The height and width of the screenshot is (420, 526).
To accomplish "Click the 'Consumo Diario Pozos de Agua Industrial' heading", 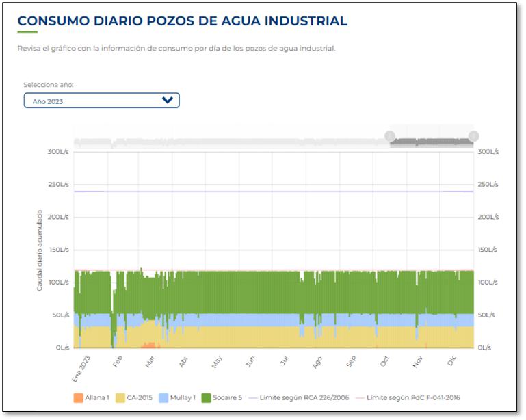I will point(182,21).
